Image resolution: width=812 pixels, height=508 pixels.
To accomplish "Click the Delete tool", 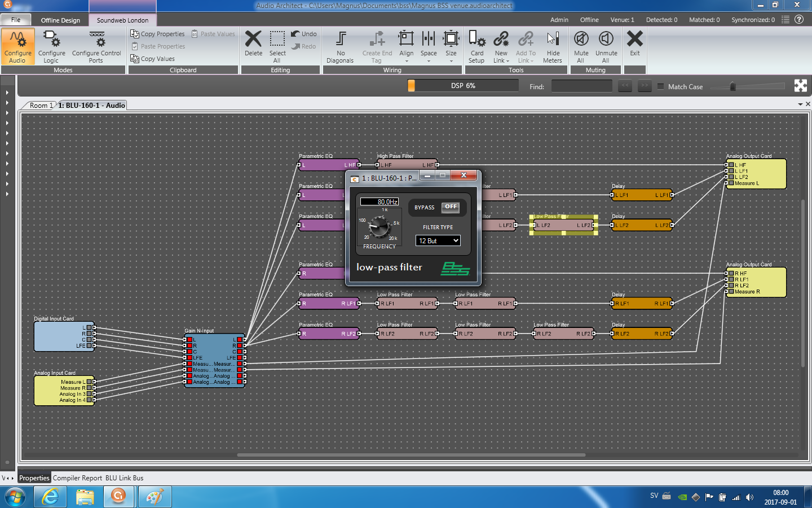I will point(253,43).
